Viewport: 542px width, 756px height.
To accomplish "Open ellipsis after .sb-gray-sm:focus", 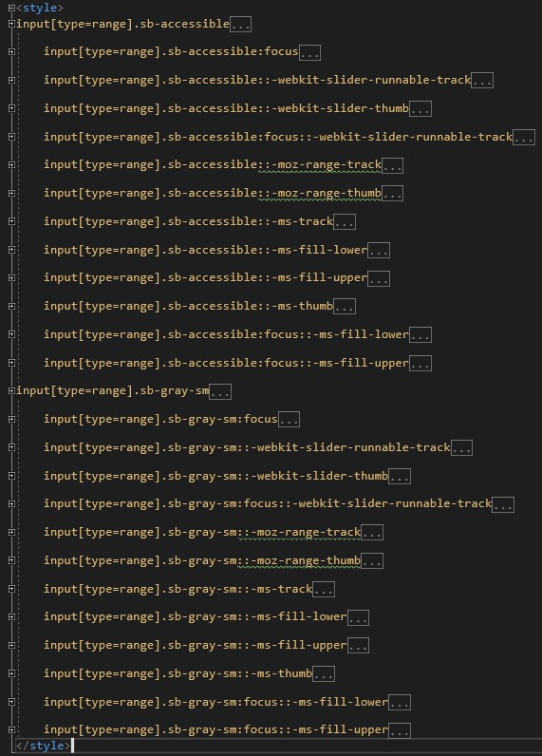I will [x=290, y=420].
